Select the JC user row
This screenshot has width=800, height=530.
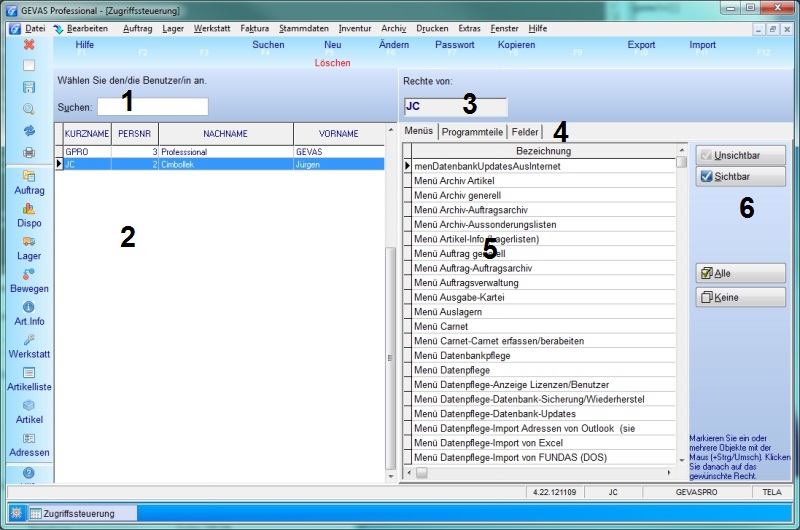coord(220,164)
